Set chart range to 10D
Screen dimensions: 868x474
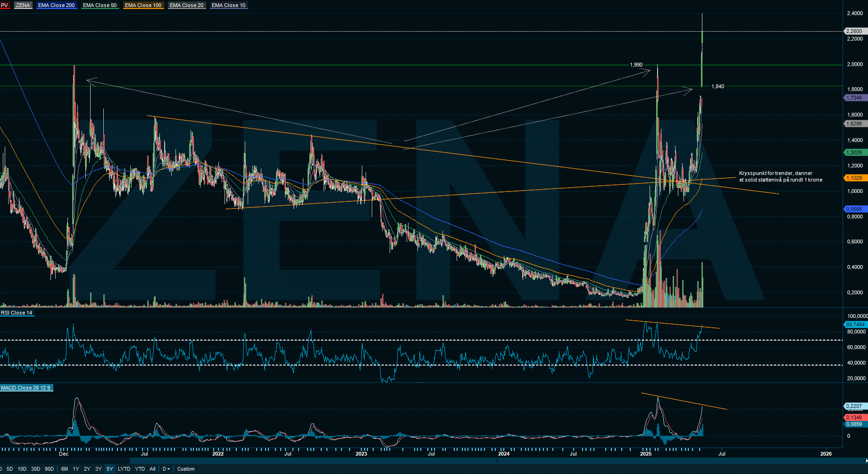point(22,469)
